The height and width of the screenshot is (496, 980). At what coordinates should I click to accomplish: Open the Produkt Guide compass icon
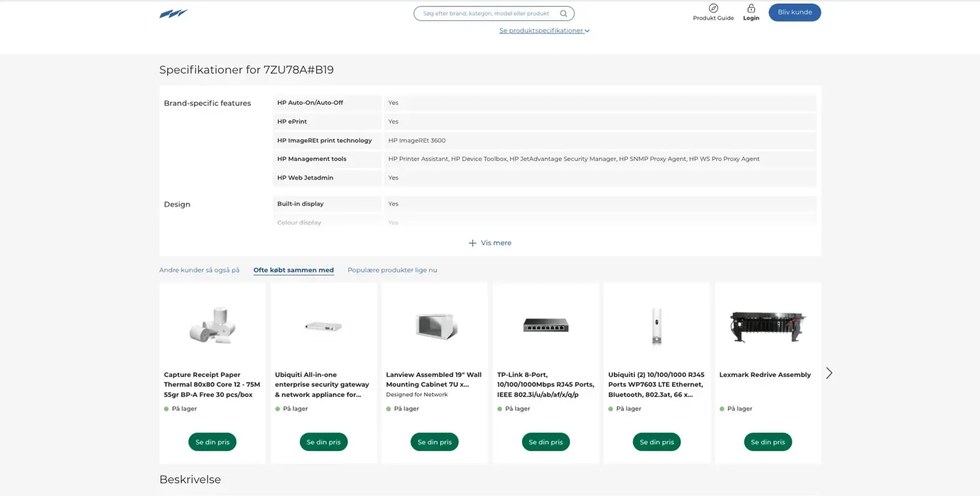(713, 8)
